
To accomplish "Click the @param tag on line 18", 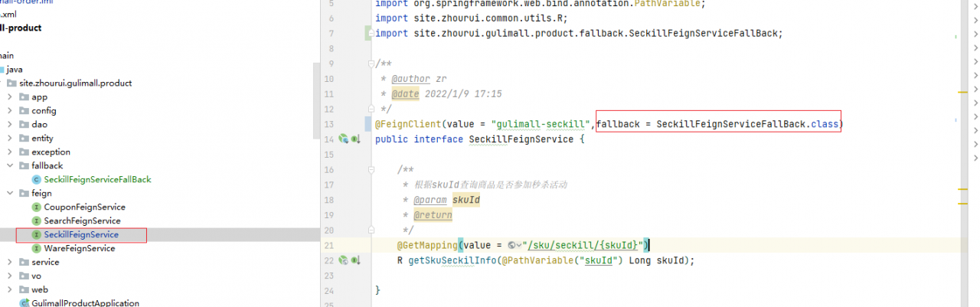I will click(x=430, y=200).
